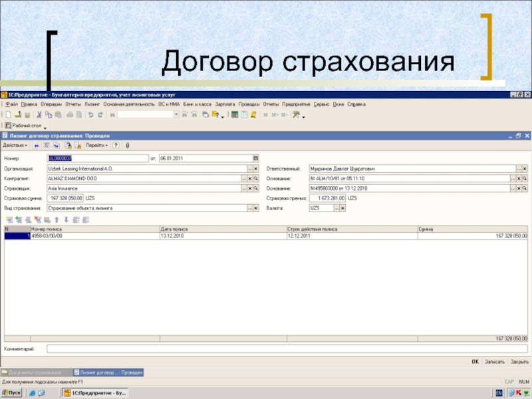The height and width of the screenshot is (399, 532).
Task: Open Перейти dropdown menu
Action: click(96, 145)
